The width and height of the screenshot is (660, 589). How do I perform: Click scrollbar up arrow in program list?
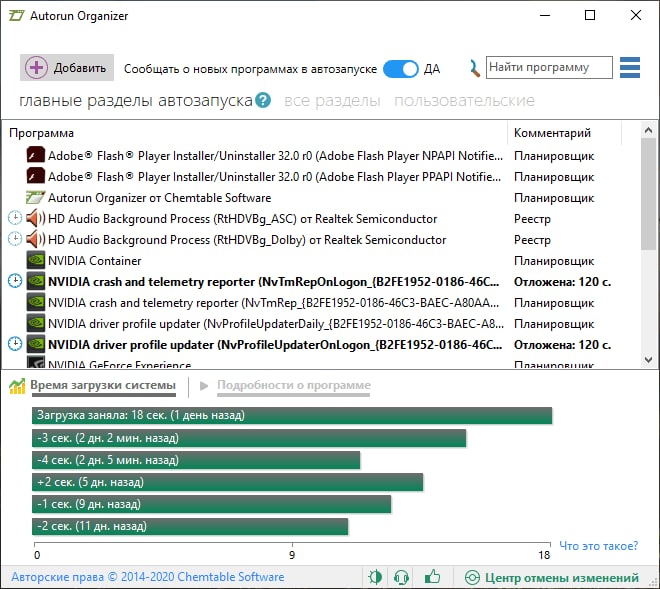pos(648,131)
